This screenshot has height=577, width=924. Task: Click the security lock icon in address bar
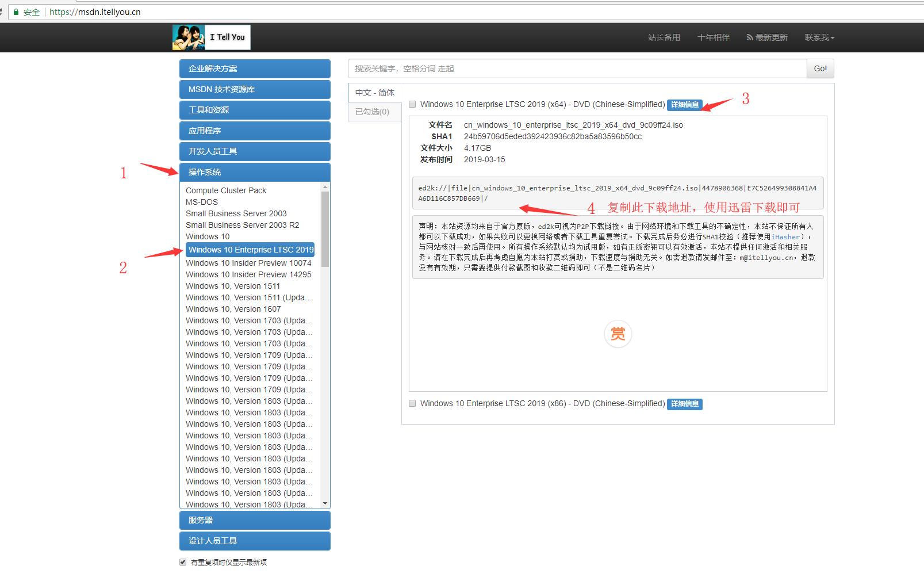[x=16, y=12]
